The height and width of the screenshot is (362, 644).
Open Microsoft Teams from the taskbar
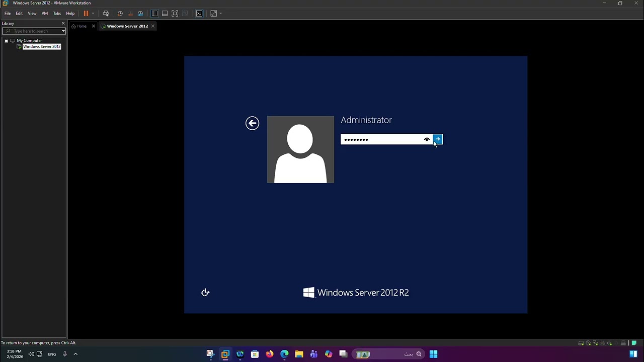coord(314,354)
